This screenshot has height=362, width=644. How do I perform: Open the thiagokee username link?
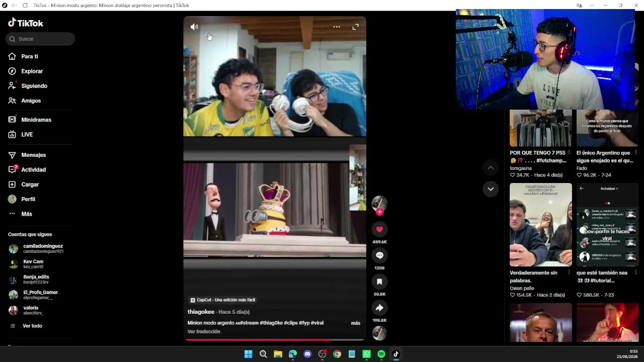pos(201,312)
